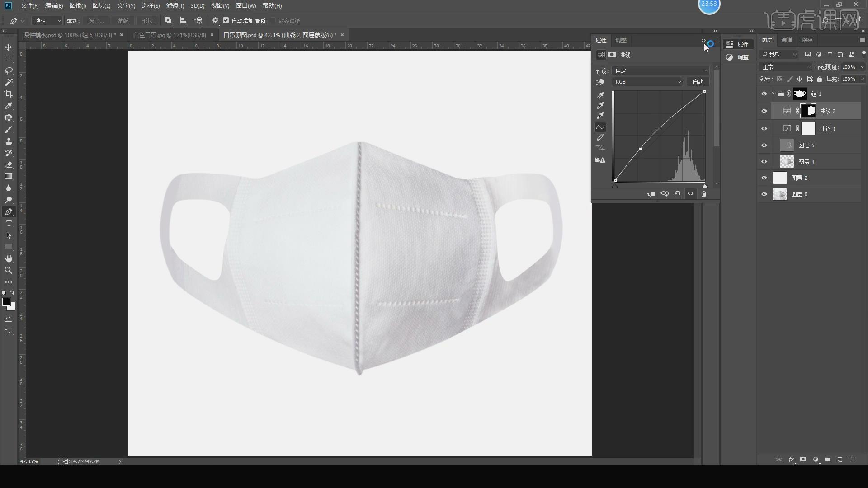Click the 形状 button in options bar
868x488 pixels.
[x=147, y=21]
